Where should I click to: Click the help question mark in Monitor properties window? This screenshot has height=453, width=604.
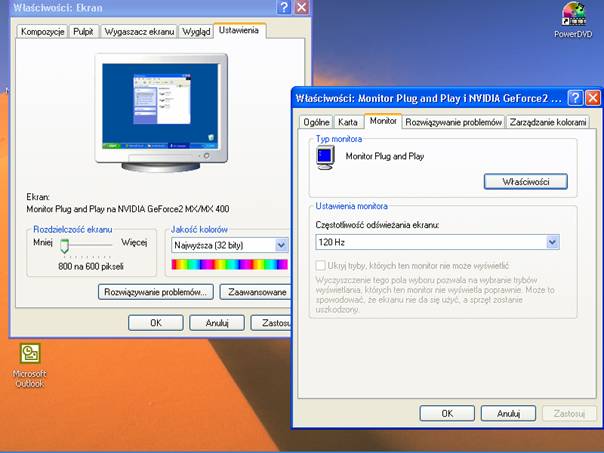point(575,98)
